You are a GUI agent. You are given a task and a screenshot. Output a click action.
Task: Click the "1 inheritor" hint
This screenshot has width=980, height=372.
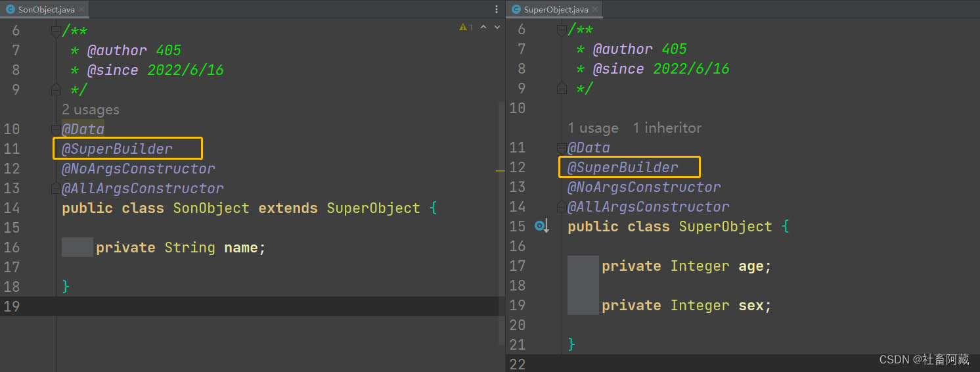(667, 128)
